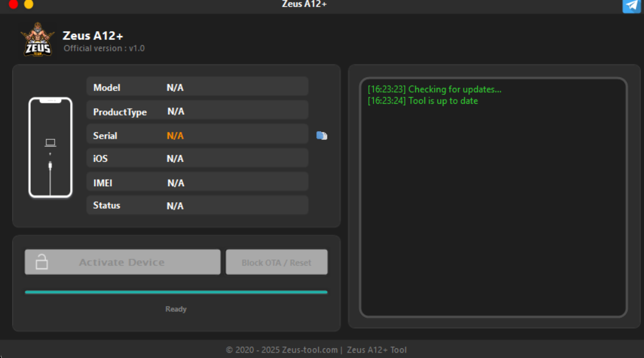Viewport: 644px width, 358px height.
Task: Copy serial using the blue copy icon
Action: click(322, 136)
